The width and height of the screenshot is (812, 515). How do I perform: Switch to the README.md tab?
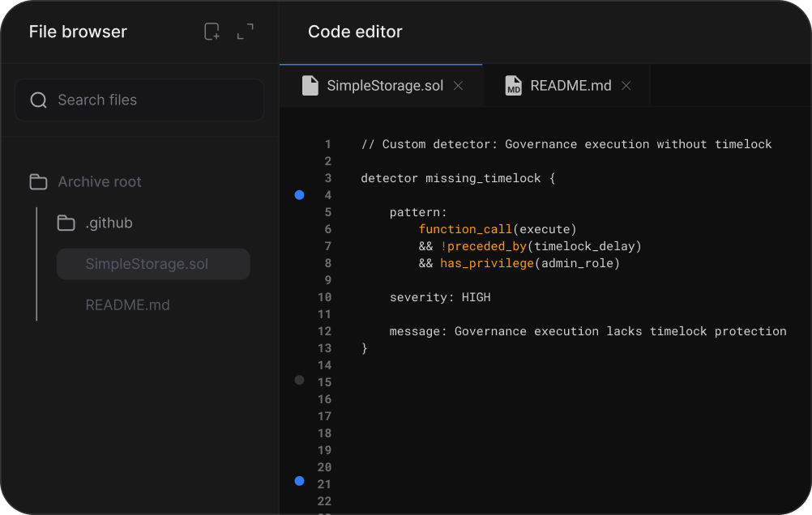click(571, 86)
